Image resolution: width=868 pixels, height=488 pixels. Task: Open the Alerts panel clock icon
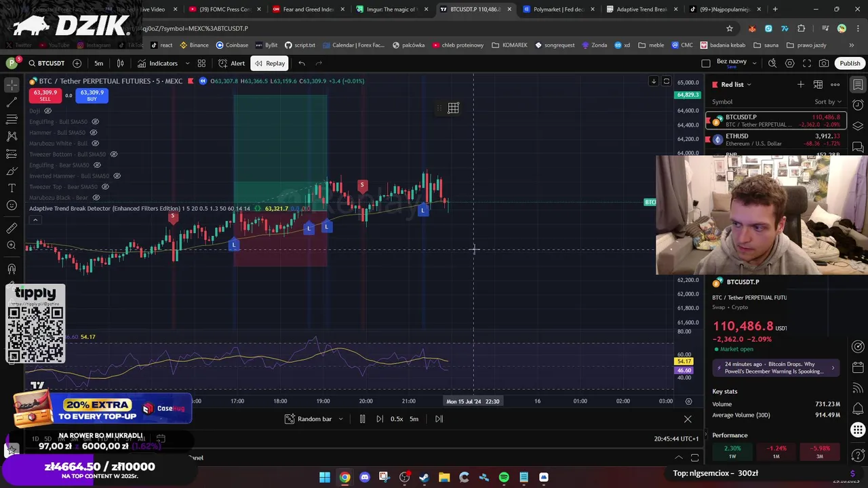point(858,105)
